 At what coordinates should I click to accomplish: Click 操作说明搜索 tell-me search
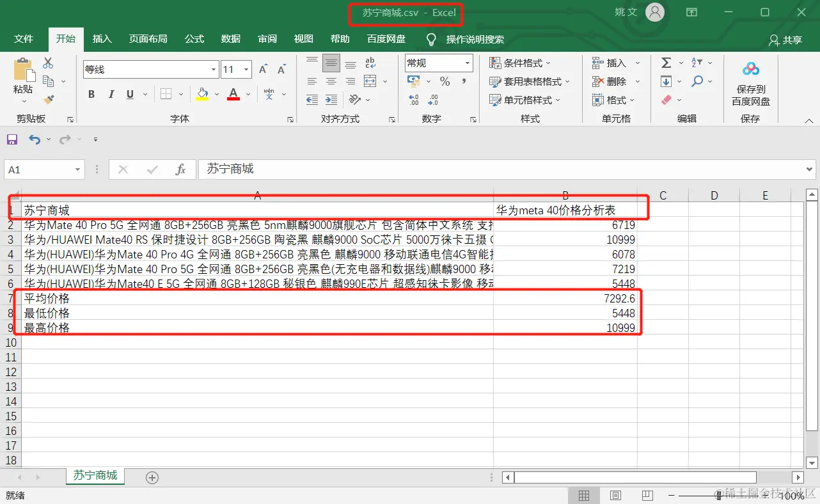(x=475, y=39)
